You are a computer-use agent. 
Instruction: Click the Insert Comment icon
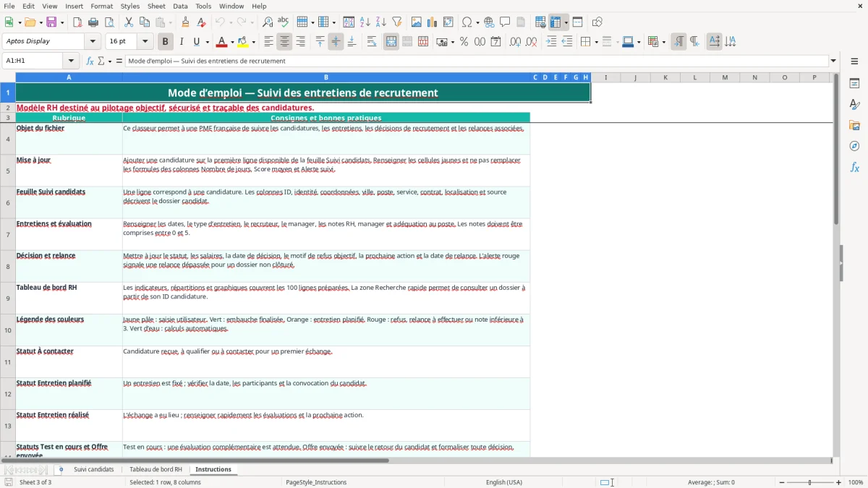point(505,22)
